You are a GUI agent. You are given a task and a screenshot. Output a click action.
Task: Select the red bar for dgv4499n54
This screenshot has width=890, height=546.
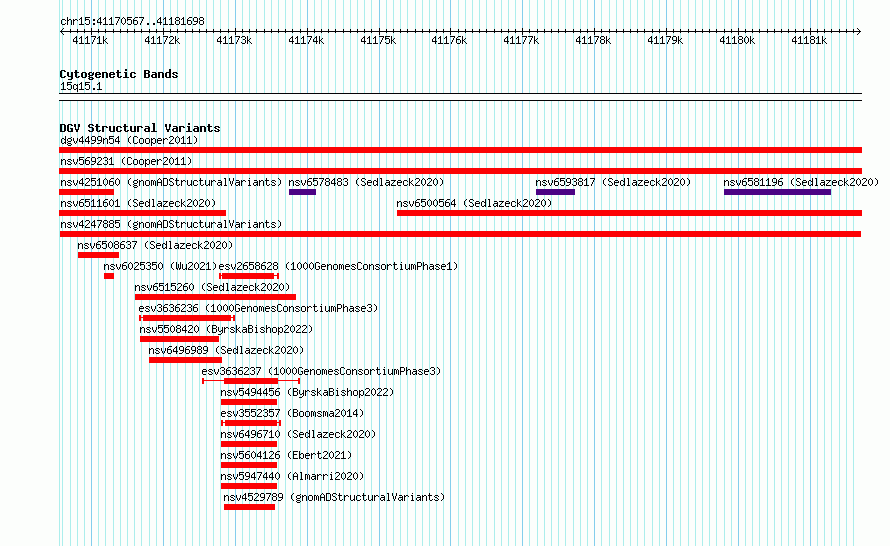click(460, 150)
